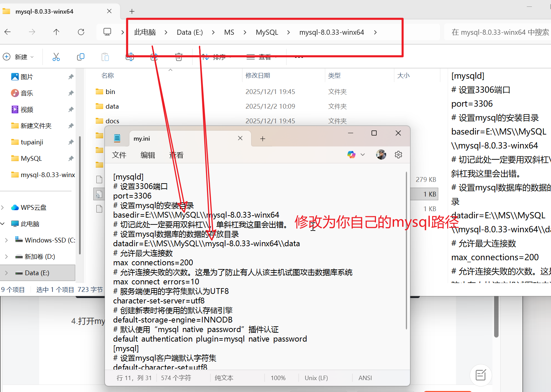Viewport: 551px width, 392px height.
Task: Select the Data (E:) breadcrumb
Action: coord(190,32)
